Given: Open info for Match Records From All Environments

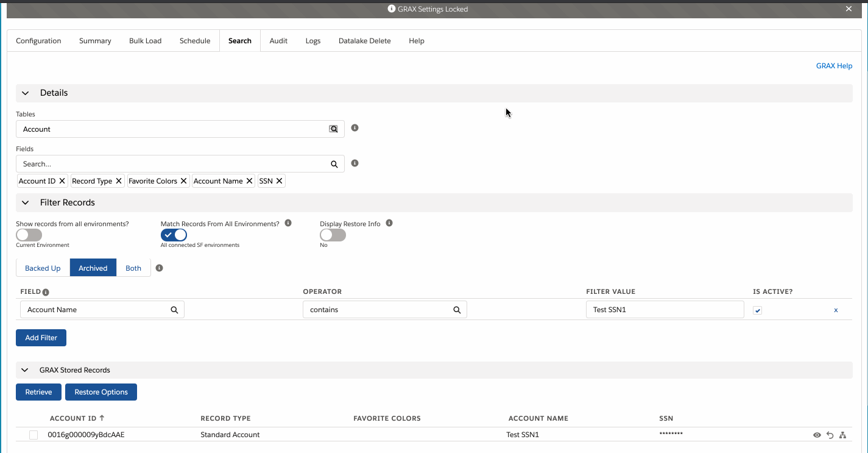Looking at the screenshot, I should tap(288, 223).
